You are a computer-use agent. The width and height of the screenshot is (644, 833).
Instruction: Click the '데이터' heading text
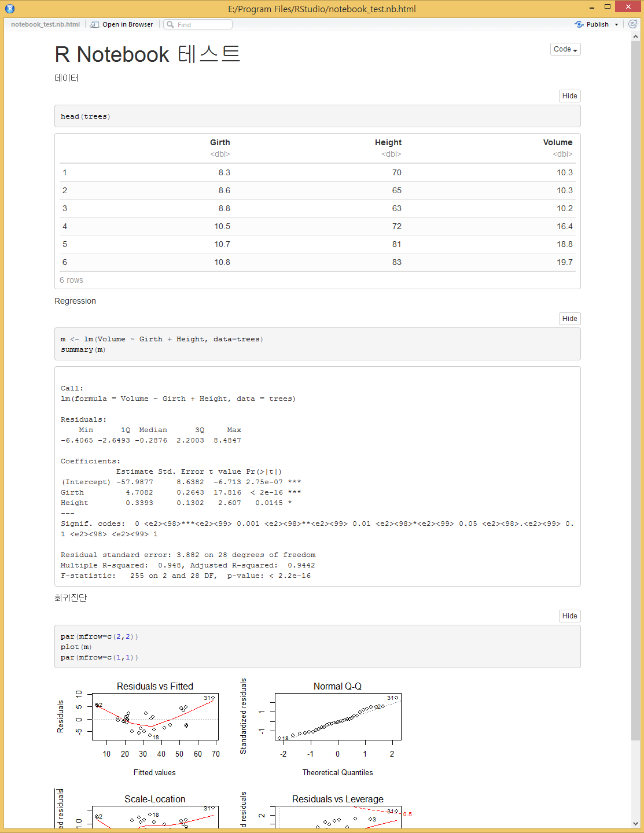click(x=67, y=78)
